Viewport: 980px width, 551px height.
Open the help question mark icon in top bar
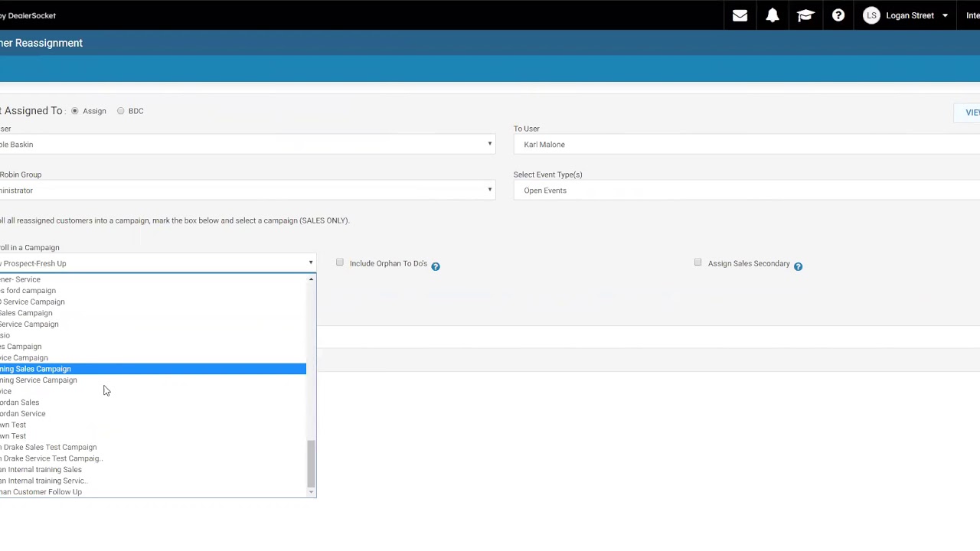838,15
